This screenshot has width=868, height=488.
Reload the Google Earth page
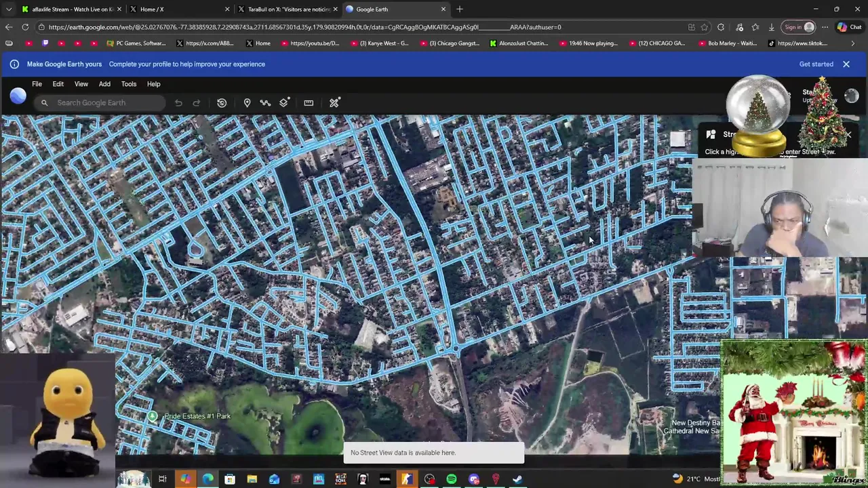pos(25,27)
